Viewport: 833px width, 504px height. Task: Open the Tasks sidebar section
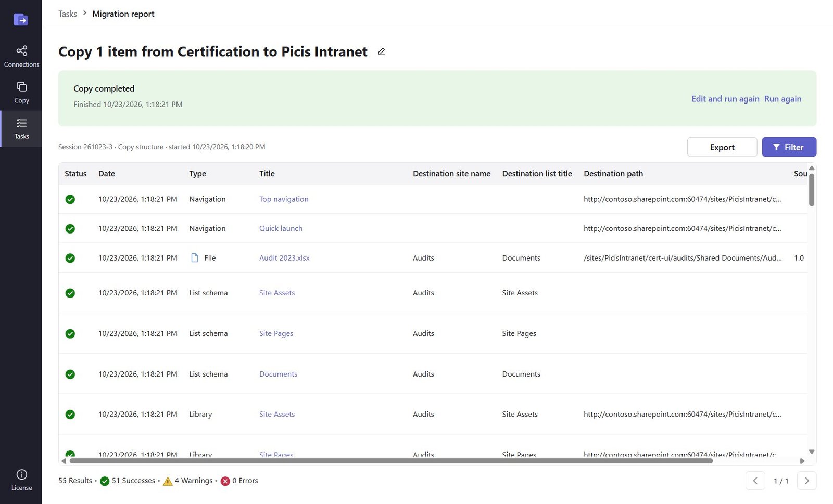click(x=21, y=128)
